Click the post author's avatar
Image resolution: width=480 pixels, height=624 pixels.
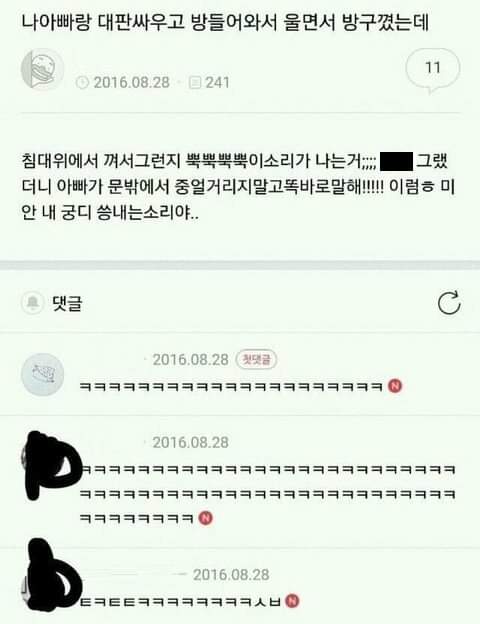coord(42,70)
